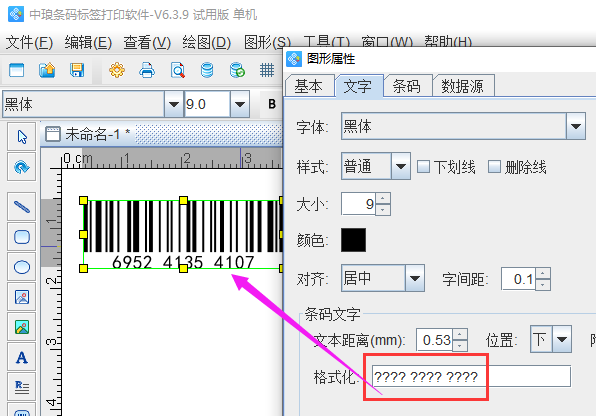Open the 文件(F) menu

pos(29,42)
